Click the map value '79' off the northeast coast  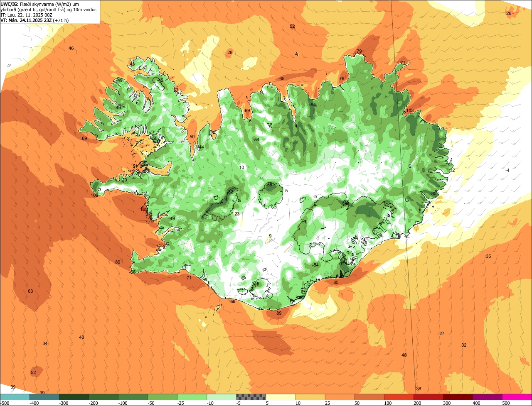point(359,51)
